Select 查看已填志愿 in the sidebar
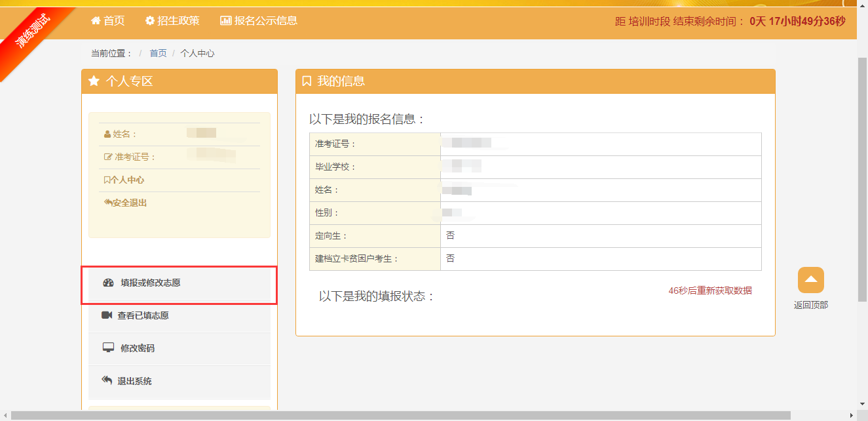Viewport: 868px width, 421px height. pyautogui.click(x=143, y=315)
